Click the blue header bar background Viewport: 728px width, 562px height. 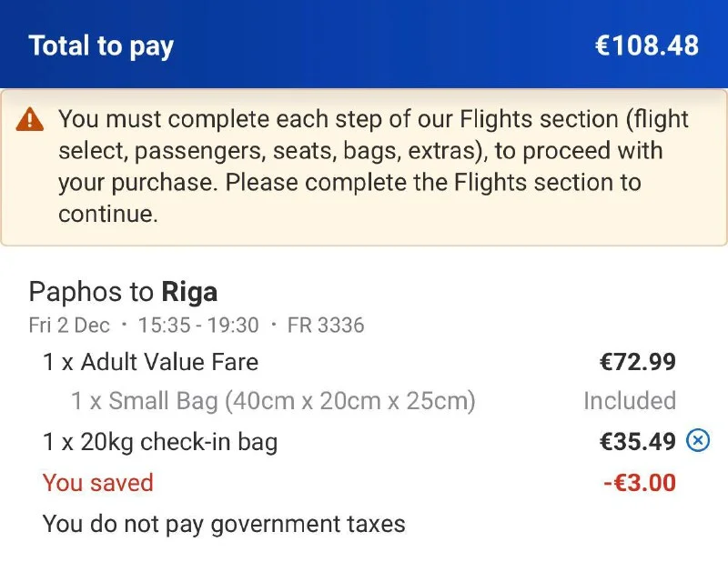click(382, 45)
